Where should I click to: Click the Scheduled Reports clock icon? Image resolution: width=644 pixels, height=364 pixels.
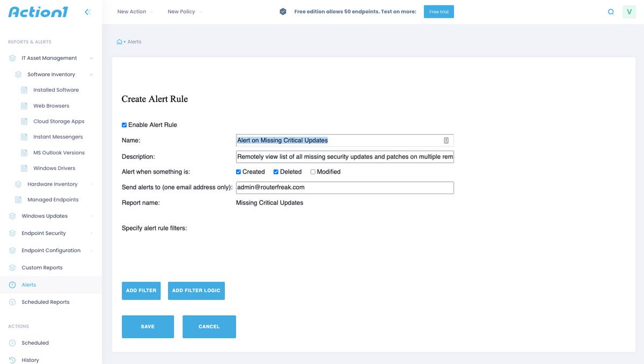[x=12, y=302]
